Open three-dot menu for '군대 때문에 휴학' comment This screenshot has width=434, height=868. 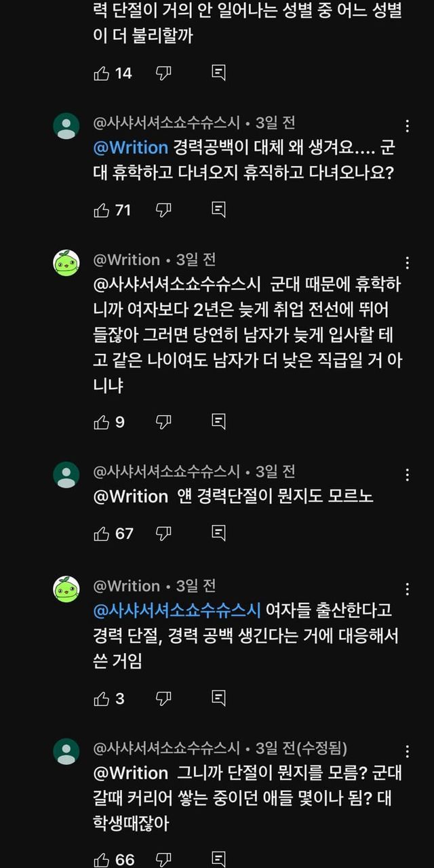coord(407,263)
